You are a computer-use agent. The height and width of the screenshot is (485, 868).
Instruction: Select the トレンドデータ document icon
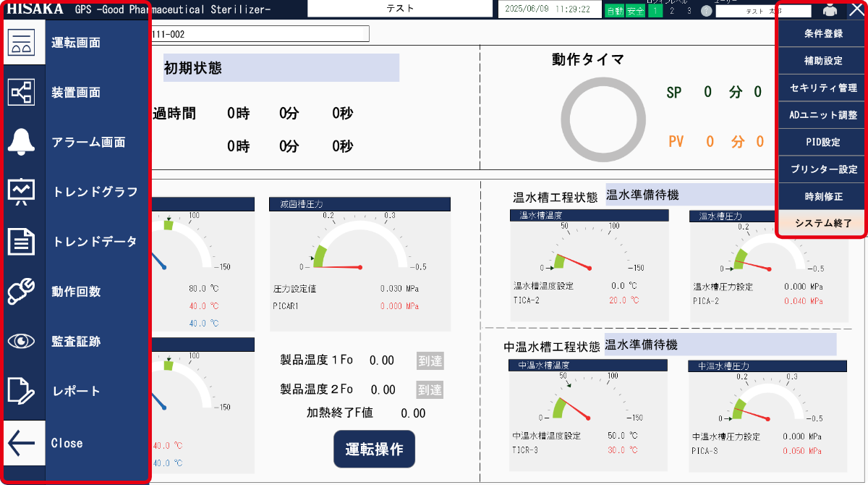tap(22, 242)
